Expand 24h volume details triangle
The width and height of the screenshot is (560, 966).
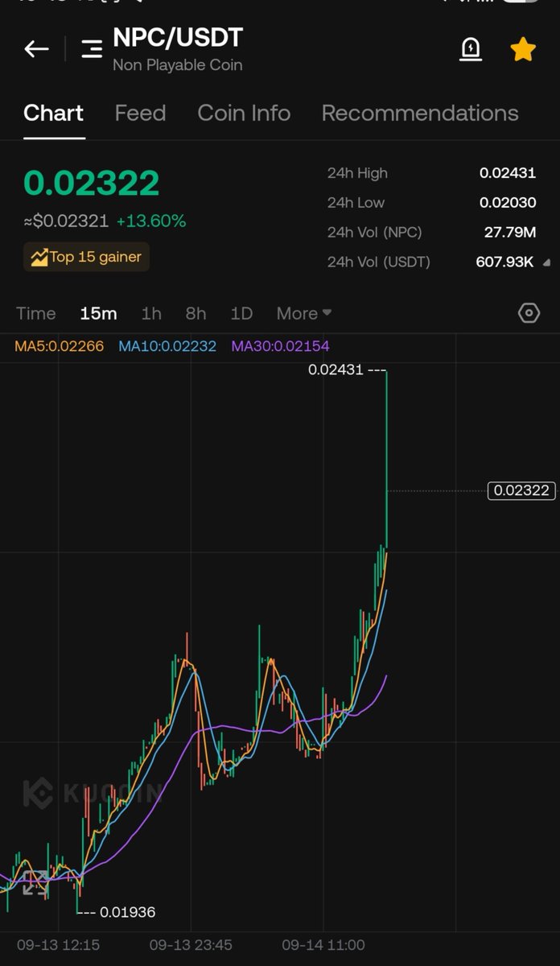point(547,262)
